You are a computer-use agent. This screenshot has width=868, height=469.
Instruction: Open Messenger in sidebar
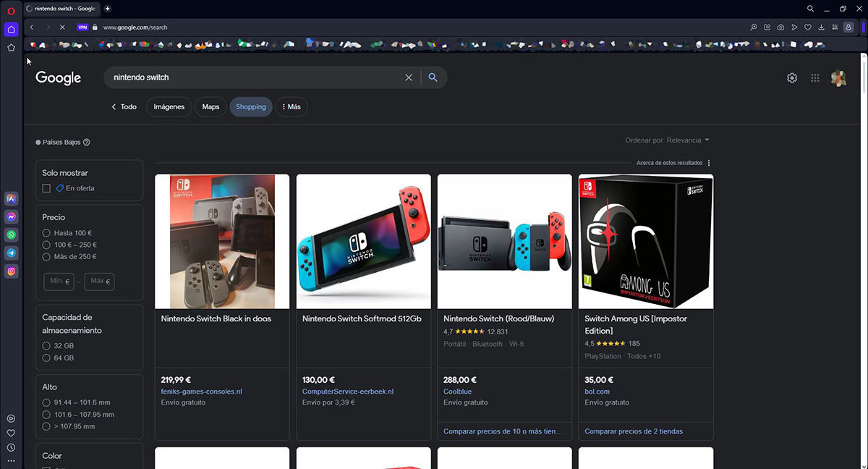coord(11,216)
